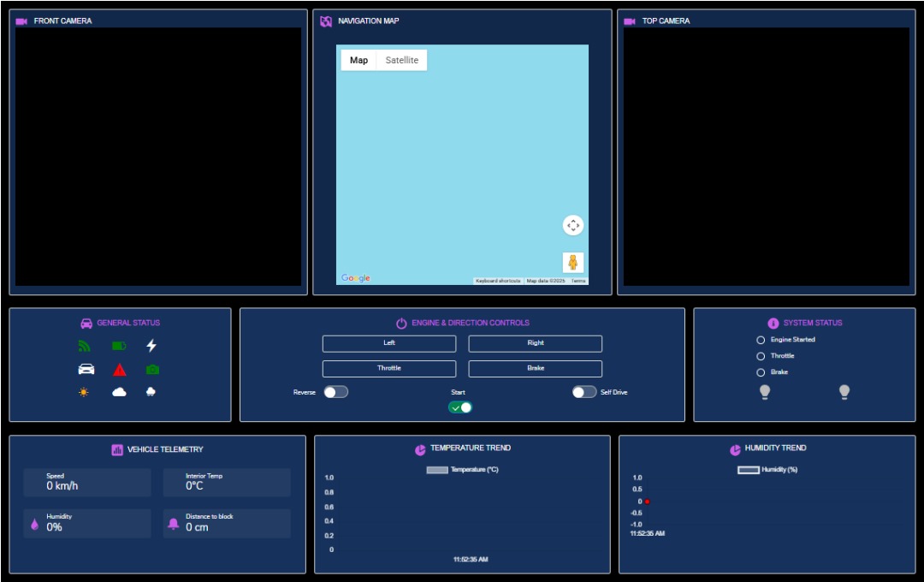The width and height of the screenshot is (924, 582).
Task: Click the white car icon in General Status
Action: [86, 370]
